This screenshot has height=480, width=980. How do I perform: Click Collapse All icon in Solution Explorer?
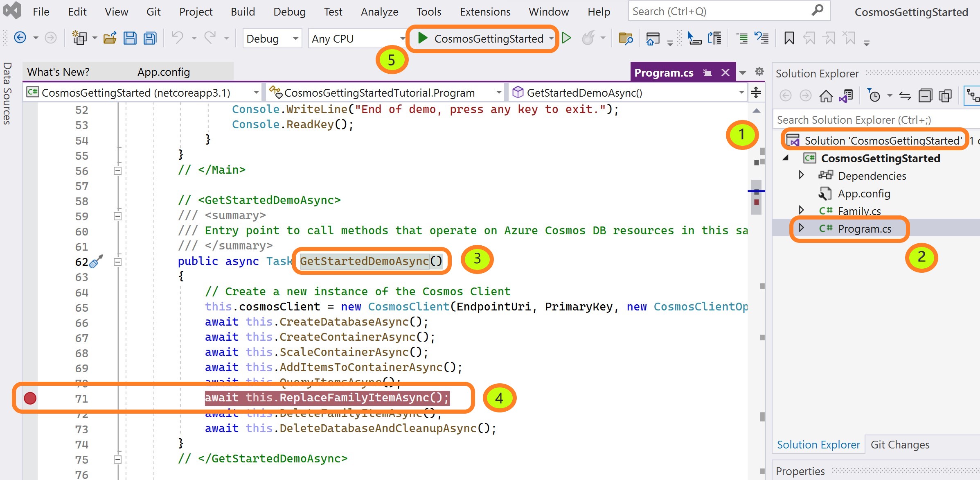point(925,96)
